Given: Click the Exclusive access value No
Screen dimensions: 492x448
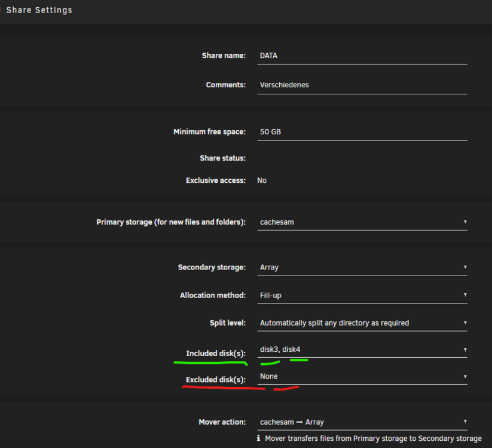Looking at the screenshot, I should (x=262, y=180).
